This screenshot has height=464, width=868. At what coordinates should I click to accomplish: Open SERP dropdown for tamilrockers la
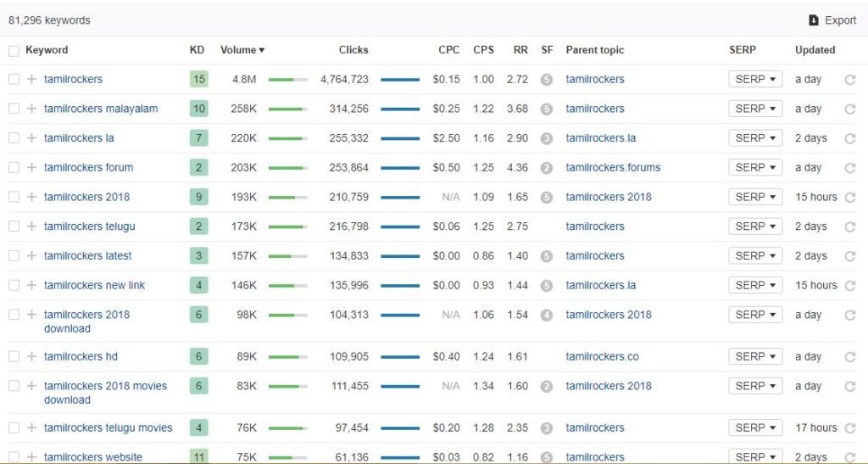coord(755,138)
